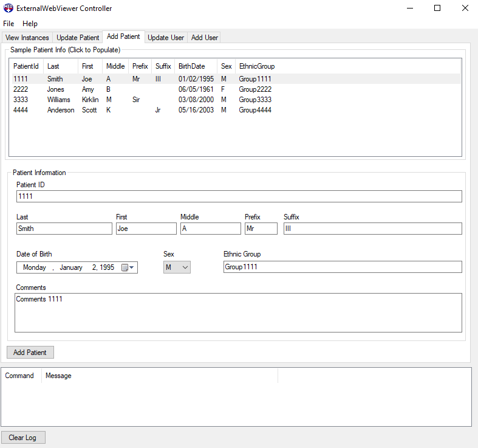Select the month January in date field
Screen dimensions: 478x448
[x=71, y=267]
